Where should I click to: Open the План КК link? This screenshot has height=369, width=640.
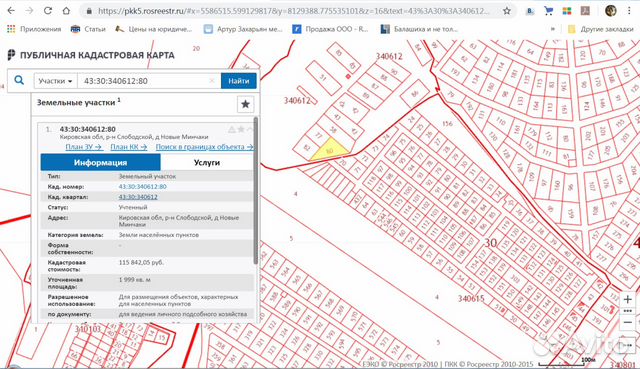[x=129, y=147]
